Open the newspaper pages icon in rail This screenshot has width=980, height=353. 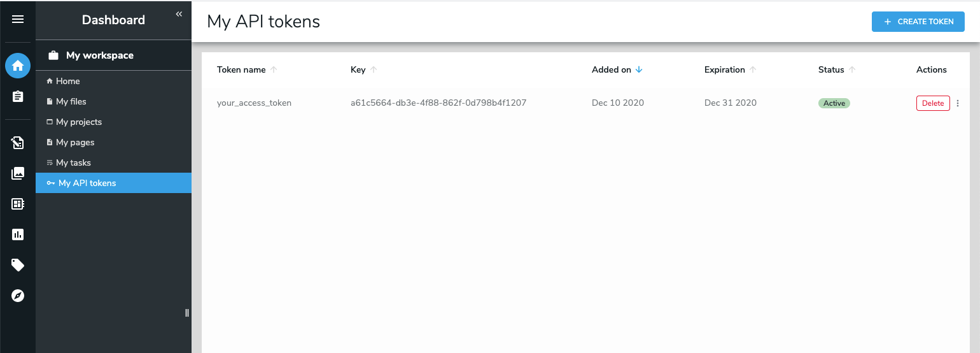(18, 204)
